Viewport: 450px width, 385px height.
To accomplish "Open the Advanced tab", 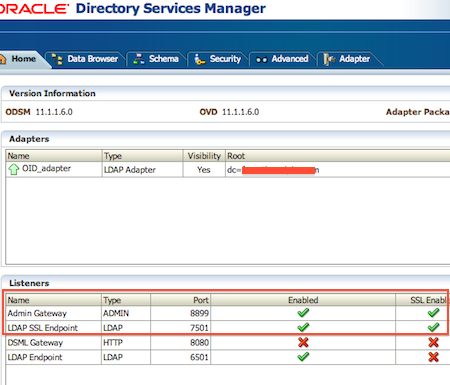I will tap(282, 59).
